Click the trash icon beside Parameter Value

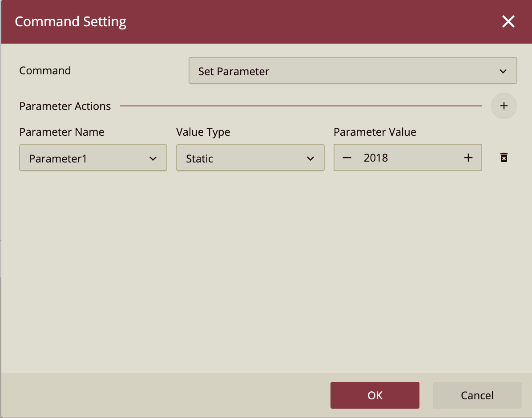(x=504, y=158)
